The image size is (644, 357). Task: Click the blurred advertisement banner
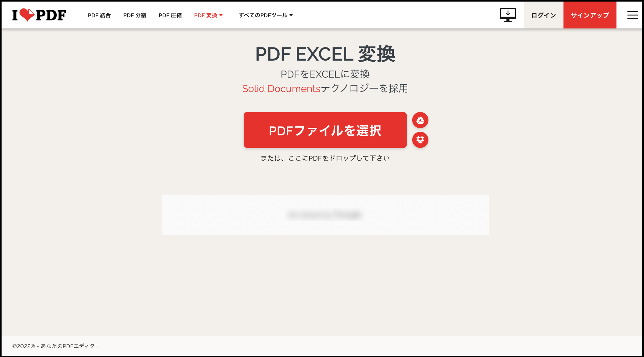325,215
